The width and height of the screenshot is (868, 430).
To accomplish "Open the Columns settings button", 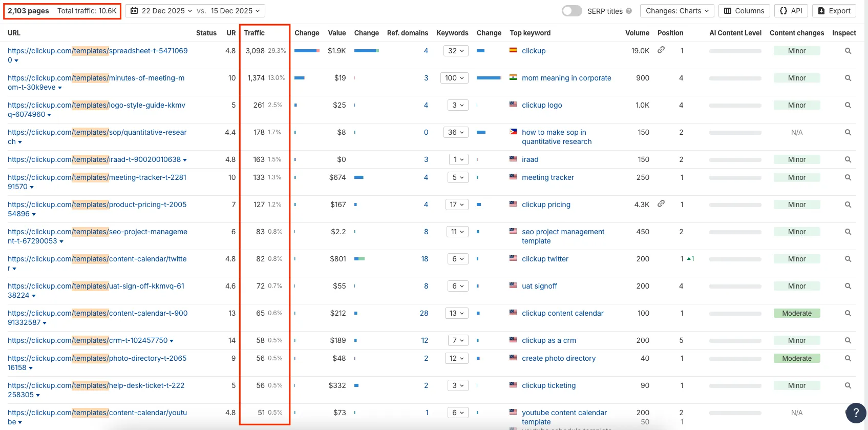I will [x=744, y=11].
